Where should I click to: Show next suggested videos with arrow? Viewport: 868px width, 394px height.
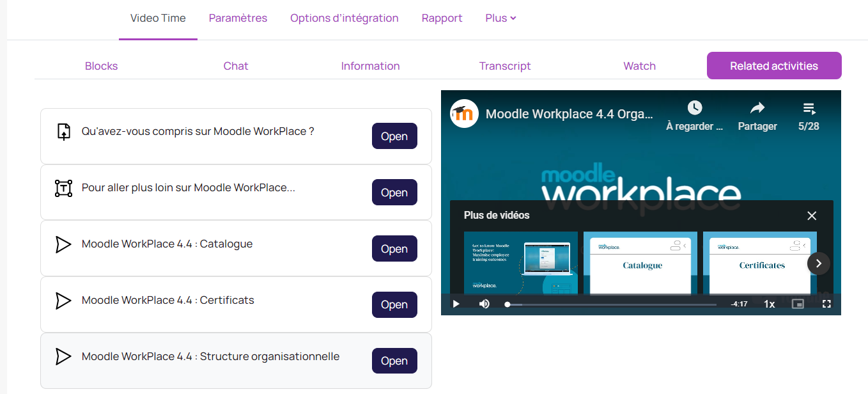[x=819, y=264]
